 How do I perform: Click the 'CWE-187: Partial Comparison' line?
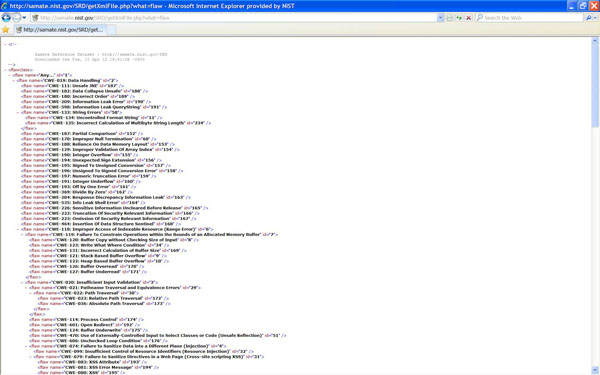click(82, 134)
